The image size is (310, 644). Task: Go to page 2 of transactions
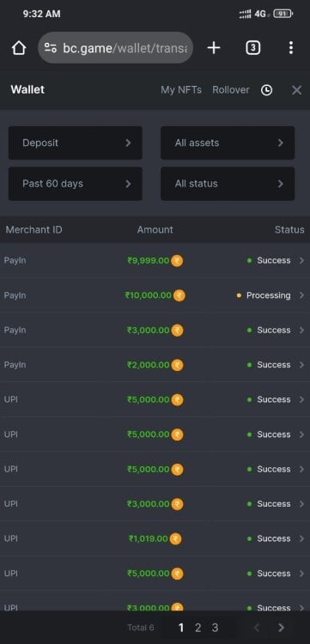point(198,628)
